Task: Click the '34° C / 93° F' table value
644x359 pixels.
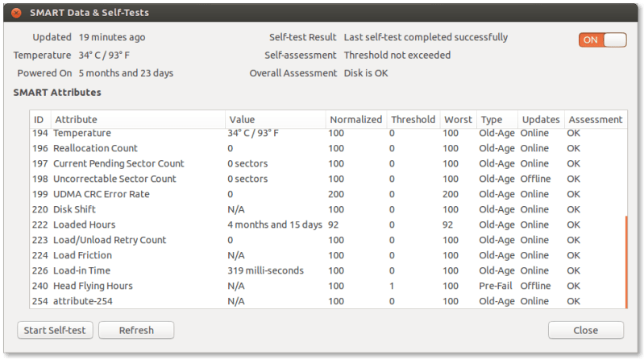Action: (253, 133)
